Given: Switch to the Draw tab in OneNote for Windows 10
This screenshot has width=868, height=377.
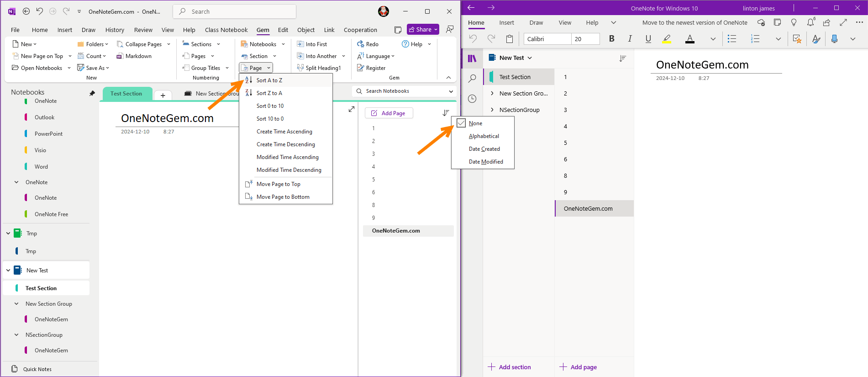Looking at the screenshot, I should [536, 22].
